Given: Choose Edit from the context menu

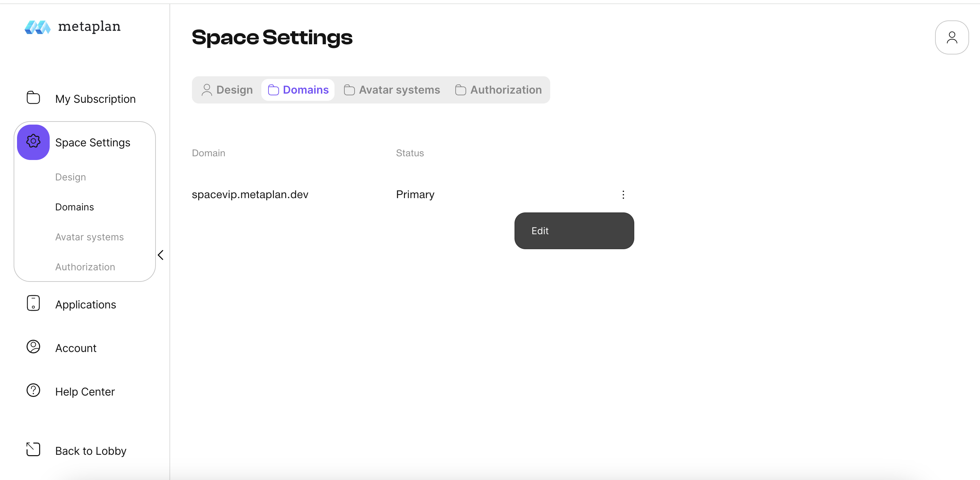Looking at the screenshot, I should pyautogui.click(x=574, y=231).
